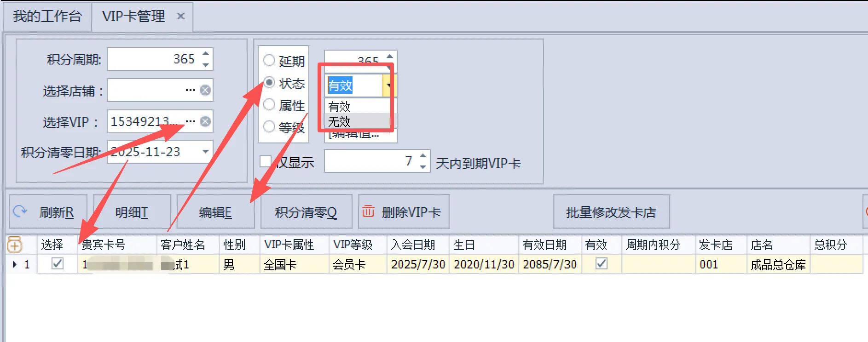This screenshot has height=342, width=868.
Task: Open store picker via 选择店铺 ellipsis icon
Action: click(190, 90)
